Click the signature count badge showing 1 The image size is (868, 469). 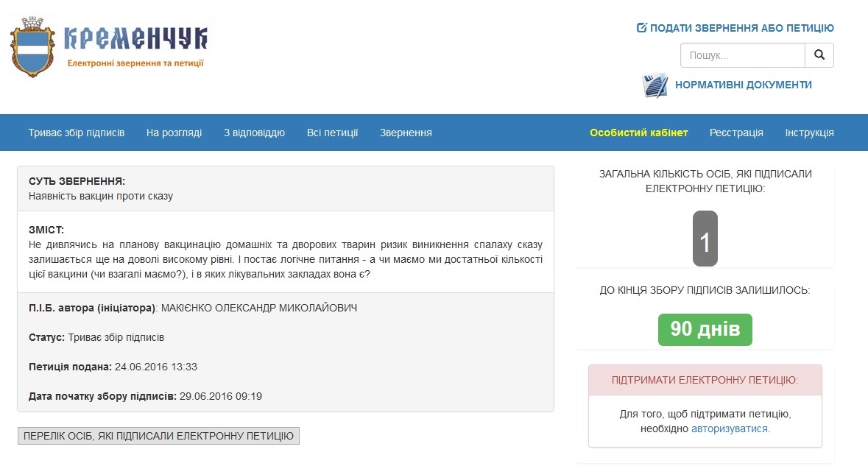705,239
